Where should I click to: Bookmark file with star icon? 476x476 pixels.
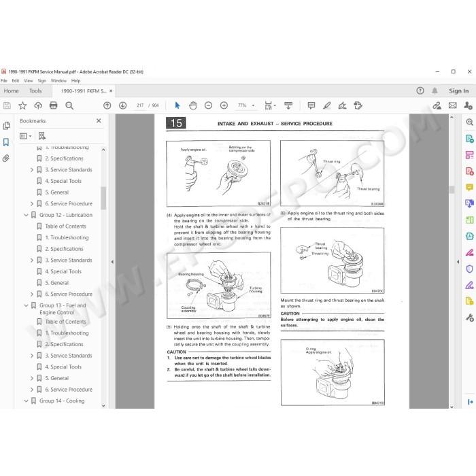[22, 105]
